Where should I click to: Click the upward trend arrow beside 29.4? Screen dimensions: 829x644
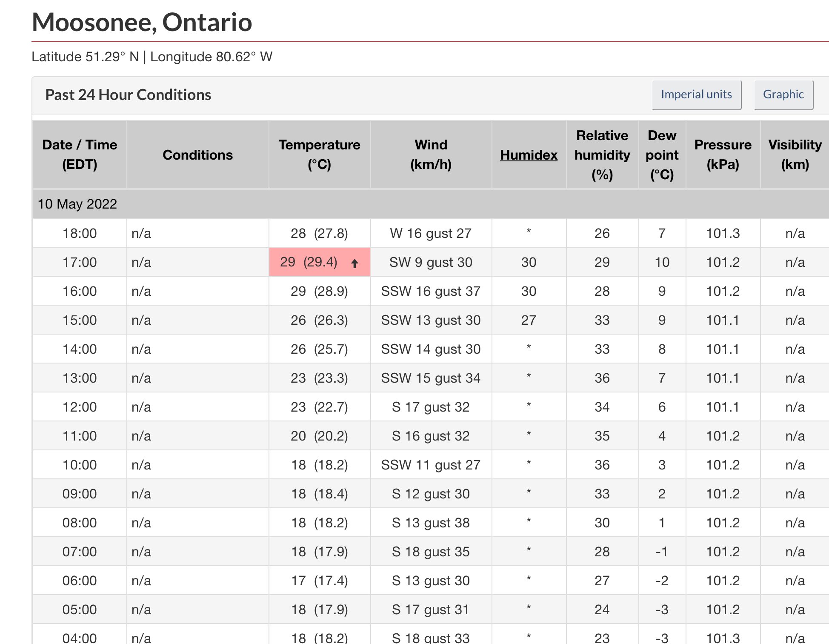[x=355, y=263]
